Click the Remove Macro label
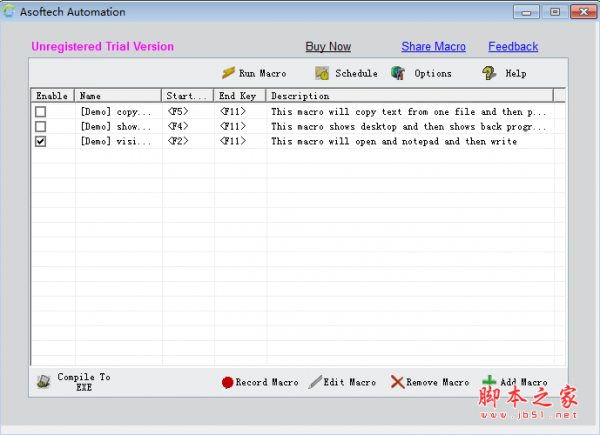Screen dimensions: 600x435 [x=438, y=382]
